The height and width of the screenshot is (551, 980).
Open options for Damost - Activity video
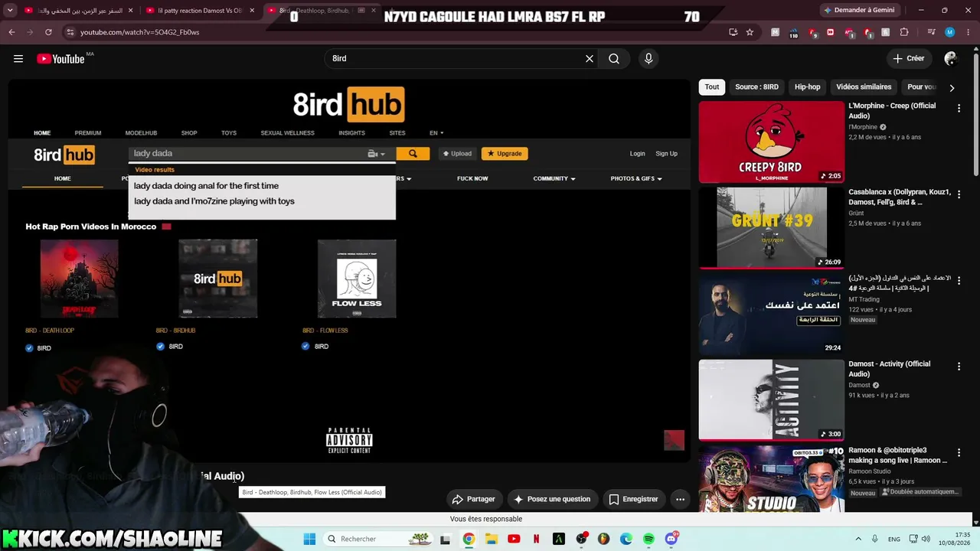click(959, 367)
